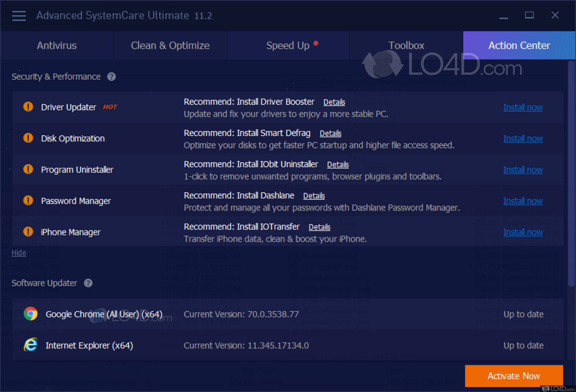Image resolution: width=576 pixels, height=392 pixels.
Task: Open Details for IObit Uninstaller
Action: click(x=338, y=164)
